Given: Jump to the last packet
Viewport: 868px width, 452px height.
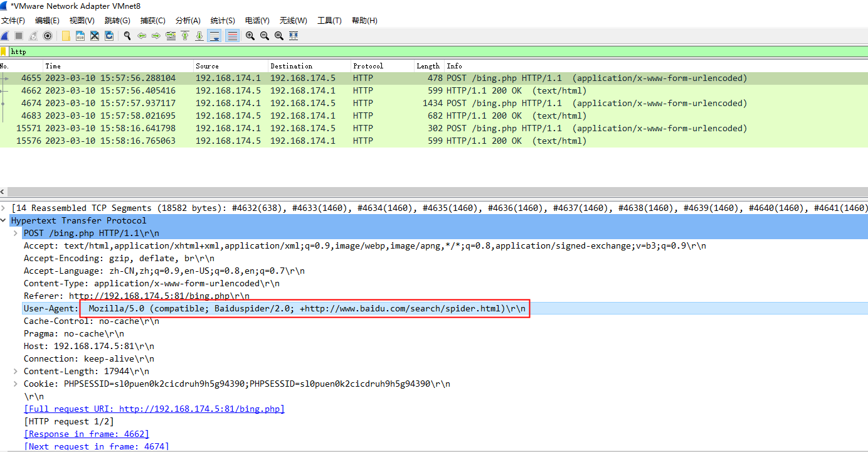Looking at the screenshot, I should point(199,36).
